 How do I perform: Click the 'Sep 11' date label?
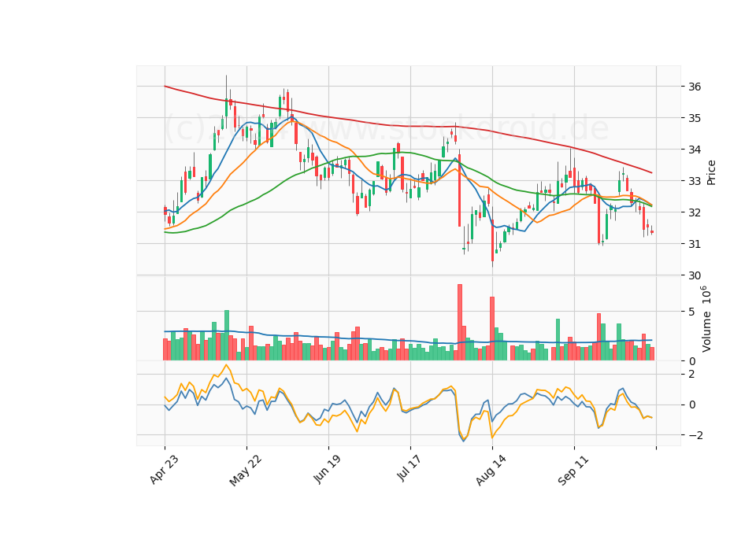point(573,471)
